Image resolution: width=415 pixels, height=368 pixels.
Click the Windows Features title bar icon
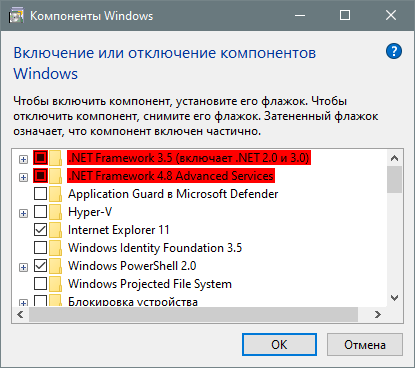point(16,16)
